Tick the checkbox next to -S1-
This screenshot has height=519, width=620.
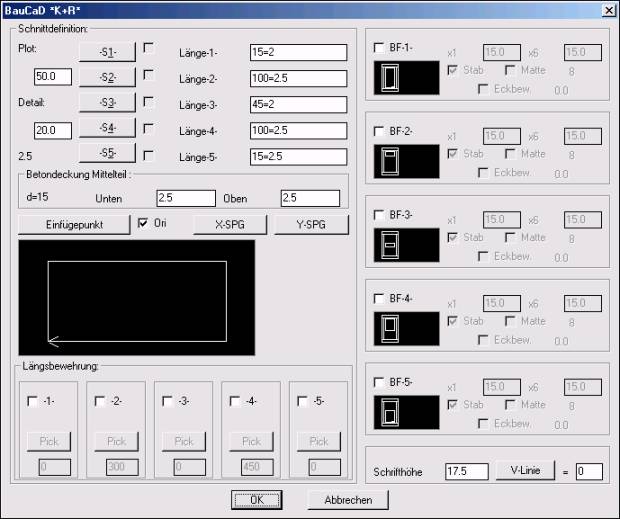[x=148, y=48]
